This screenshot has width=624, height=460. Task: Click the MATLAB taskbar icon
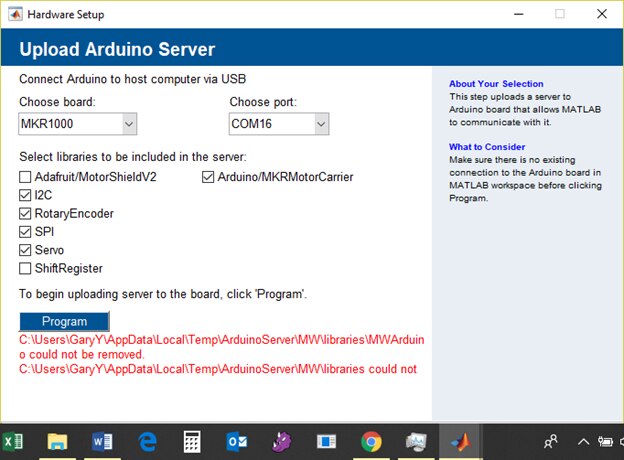click(461, 442)
